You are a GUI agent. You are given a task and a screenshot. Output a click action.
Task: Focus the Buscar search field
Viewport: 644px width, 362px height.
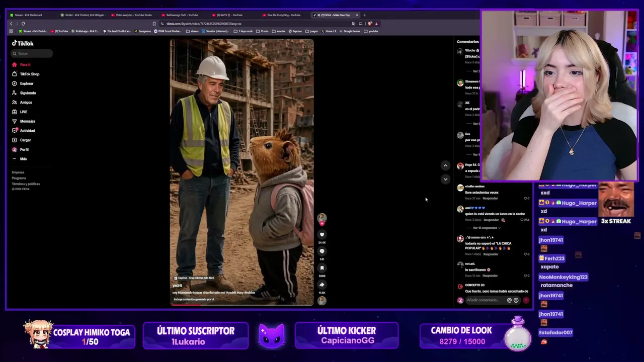[32, 53]
